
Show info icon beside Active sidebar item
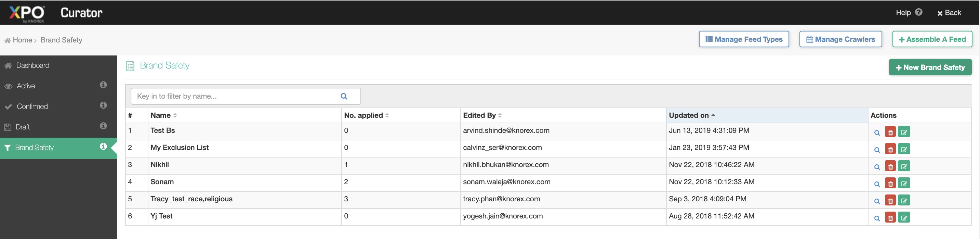(x=103, y=85)
